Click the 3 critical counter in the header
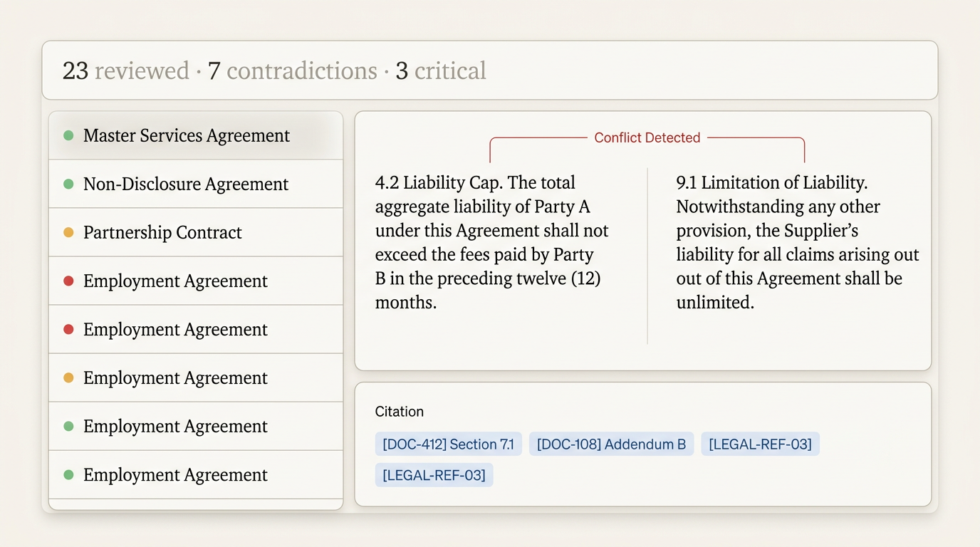This screenshot has width=980, height=547. coord(441,71)
